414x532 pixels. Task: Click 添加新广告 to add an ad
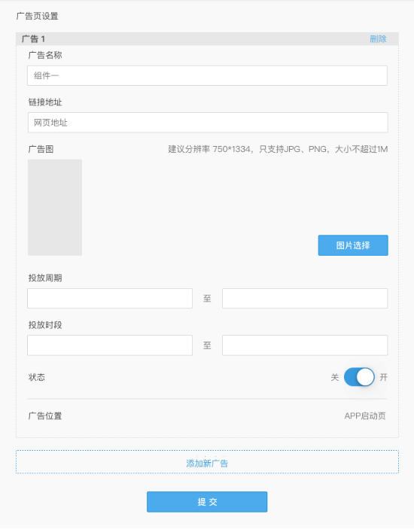[x=207, y=462]
